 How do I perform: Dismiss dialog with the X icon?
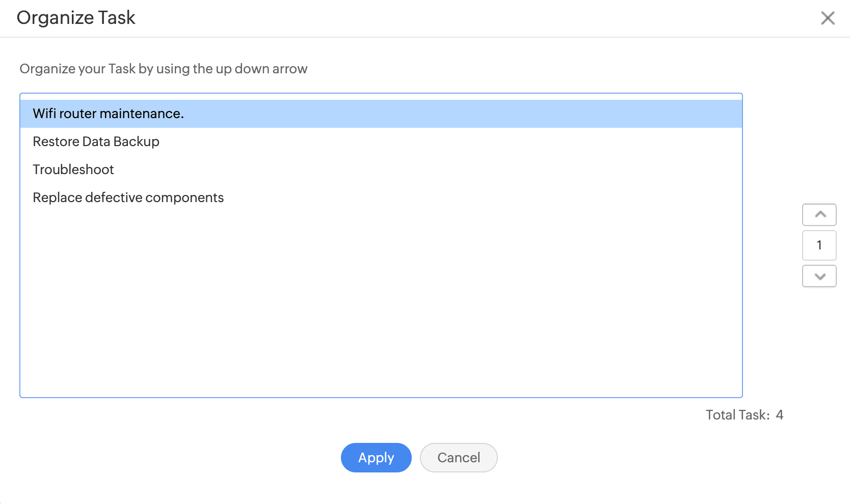point(828,18)
